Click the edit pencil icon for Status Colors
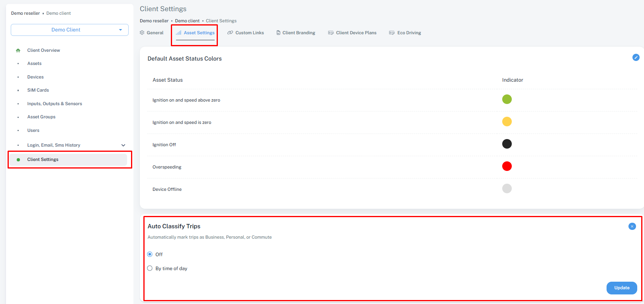The width and height of the screenshot is (644, 304). tap(636, 57)
